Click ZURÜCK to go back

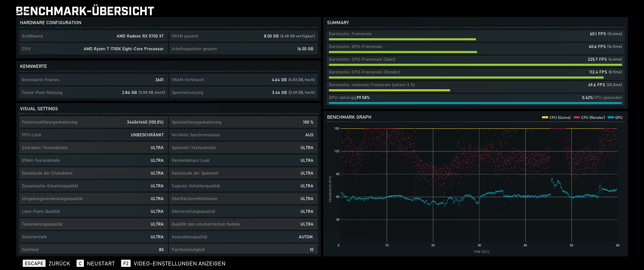[59, 263]
